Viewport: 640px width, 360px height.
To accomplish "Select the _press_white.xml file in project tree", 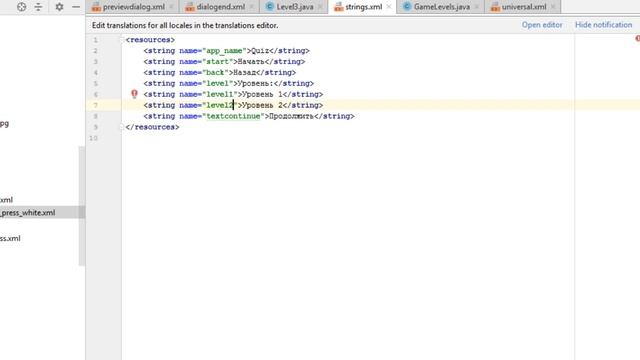I will tap(27, 213).
